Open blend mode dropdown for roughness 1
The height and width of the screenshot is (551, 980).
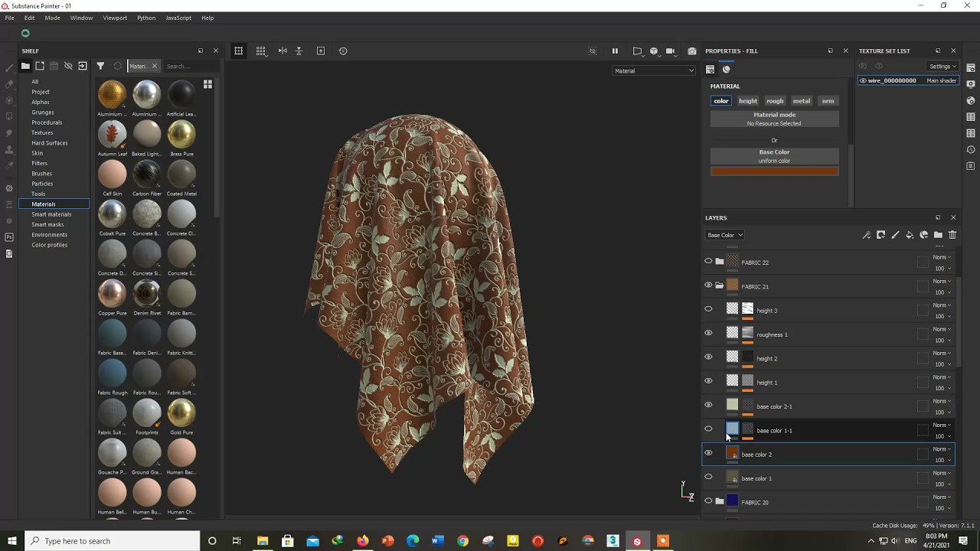tap(942, 329)
